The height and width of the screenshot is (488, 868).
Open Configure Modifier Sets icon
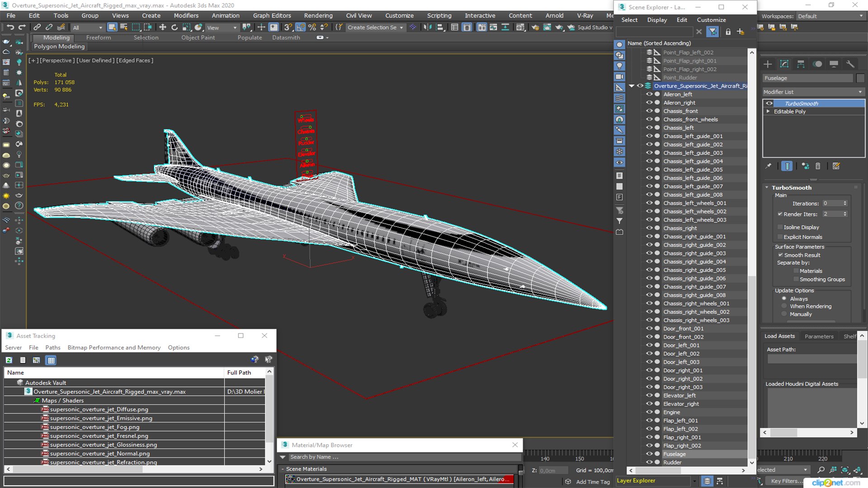[x=836, y=166]
